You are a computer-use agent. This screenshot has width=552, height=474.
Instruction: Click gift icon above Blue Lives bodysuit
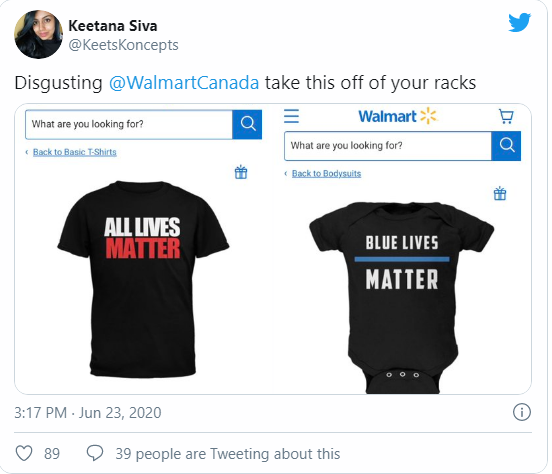[500, 193]
